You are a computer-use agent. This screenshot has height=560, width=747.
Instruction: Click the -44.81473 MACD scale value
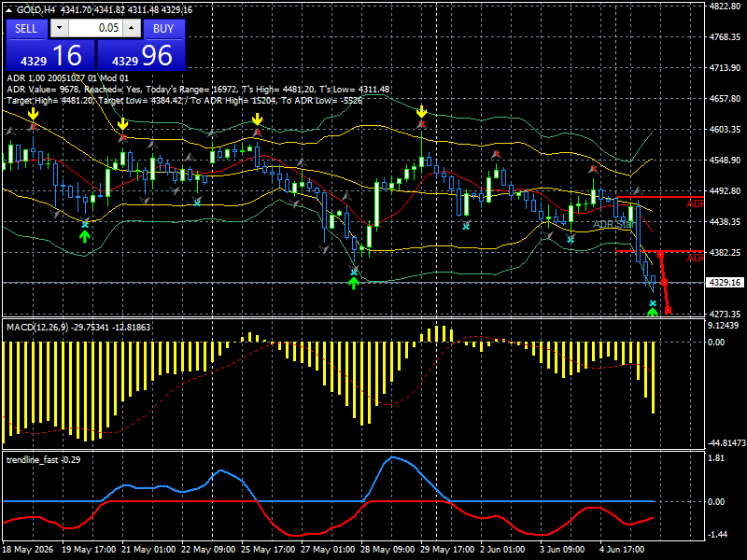[726, 442]
